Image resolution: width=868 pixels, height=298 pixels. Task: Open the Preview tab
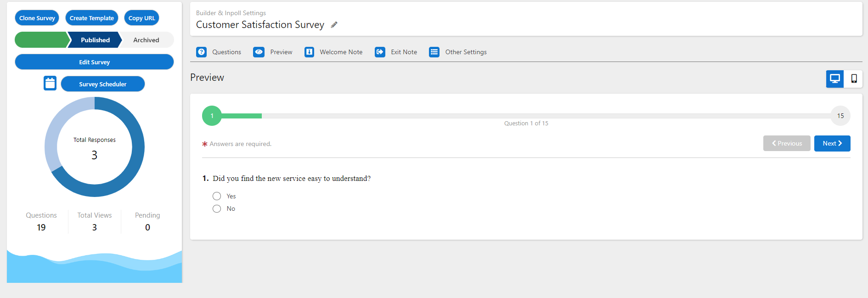[273, 52]
